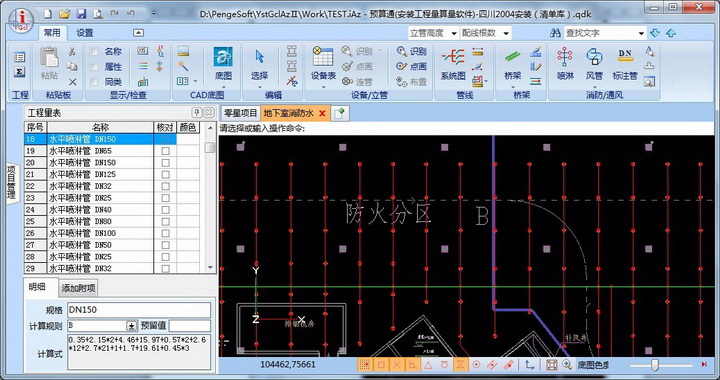Image resolution: width=720 pixels, height=380 pixels.
Task: Click the 工程量表 vertical scrollbar
Action: (210, 197)
